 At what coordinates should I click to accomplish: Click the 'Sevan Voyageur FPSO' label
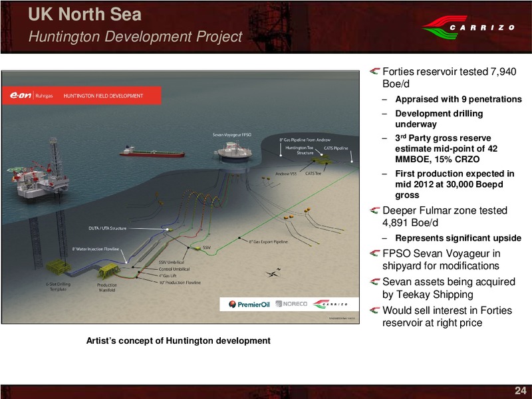(232, 135)
